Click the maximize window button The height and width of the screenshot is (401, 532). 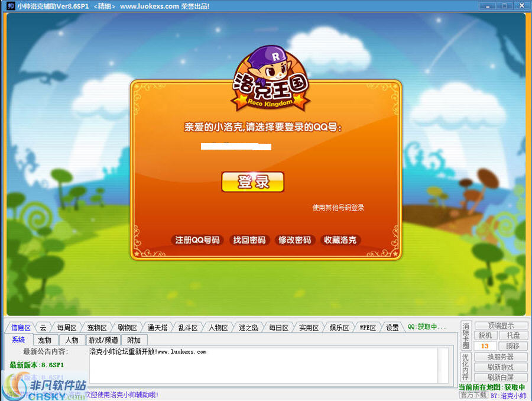coord(505,6)
